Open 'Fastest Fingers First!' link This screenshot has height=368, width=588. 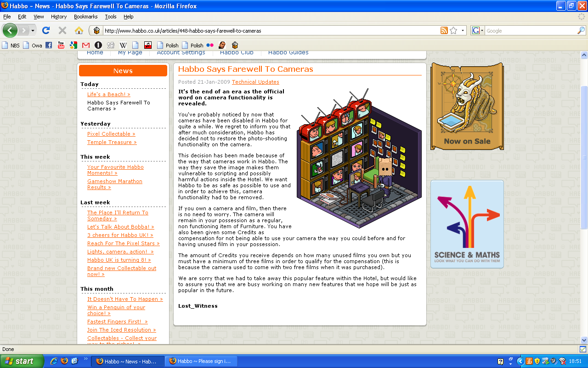click(118, 322)
